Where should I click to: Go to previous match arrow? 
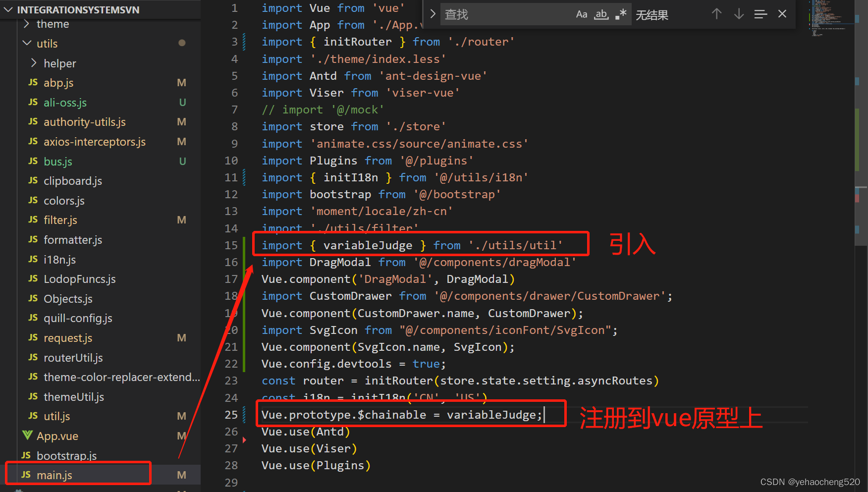click(716, 14)
